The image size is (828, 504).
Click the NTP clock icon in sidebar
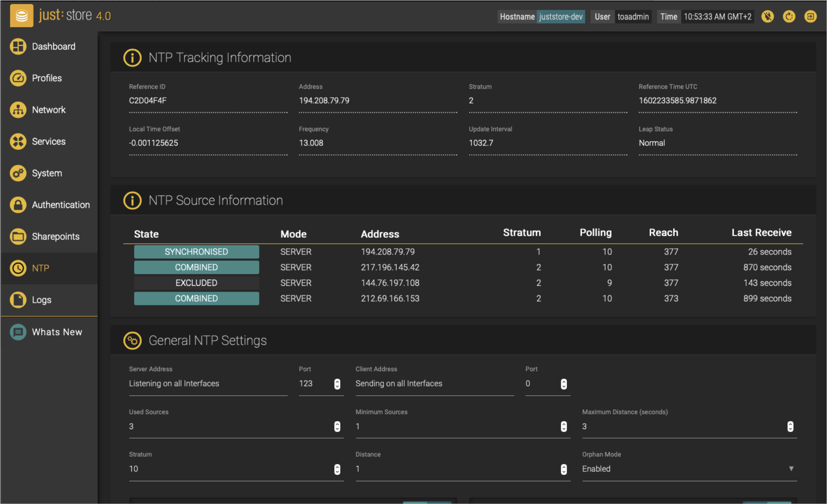(18, 268)
